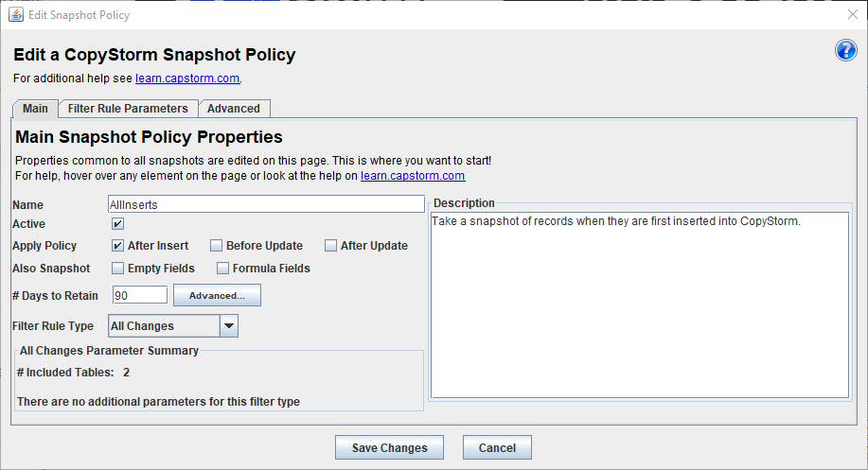Check the Empty Fields option
Image resolution: width=868 pixels, height=470 pixels.
pos(117,269)
